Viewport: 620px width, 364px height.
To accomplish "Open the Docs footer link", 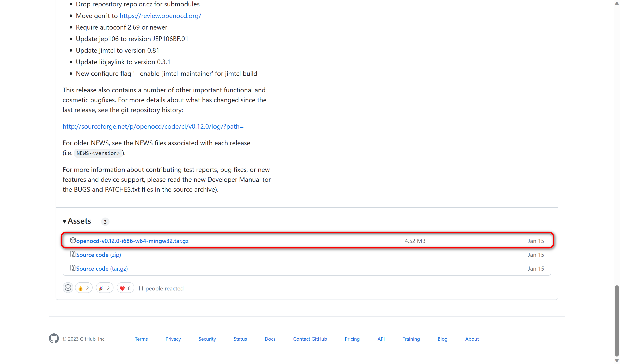I will [270, 339].
